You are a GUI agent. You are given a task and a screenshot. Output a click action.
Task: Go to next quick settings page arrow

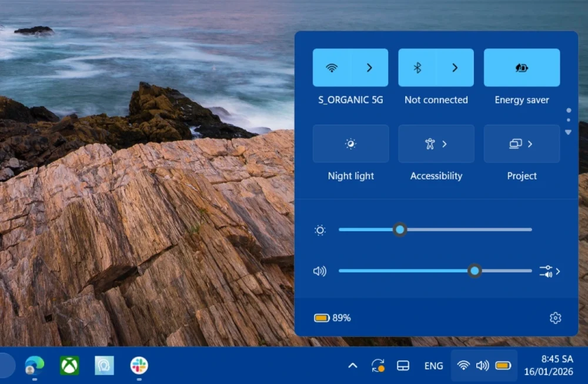pyautogui.click(x=568, y=132)
